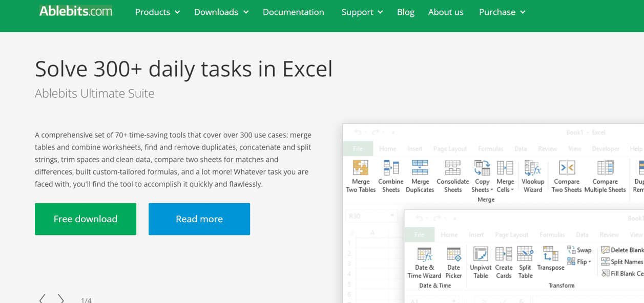Screen dimensions: 644x303
Task: Open Data tab in back Excel window
Action: point(521,148)
